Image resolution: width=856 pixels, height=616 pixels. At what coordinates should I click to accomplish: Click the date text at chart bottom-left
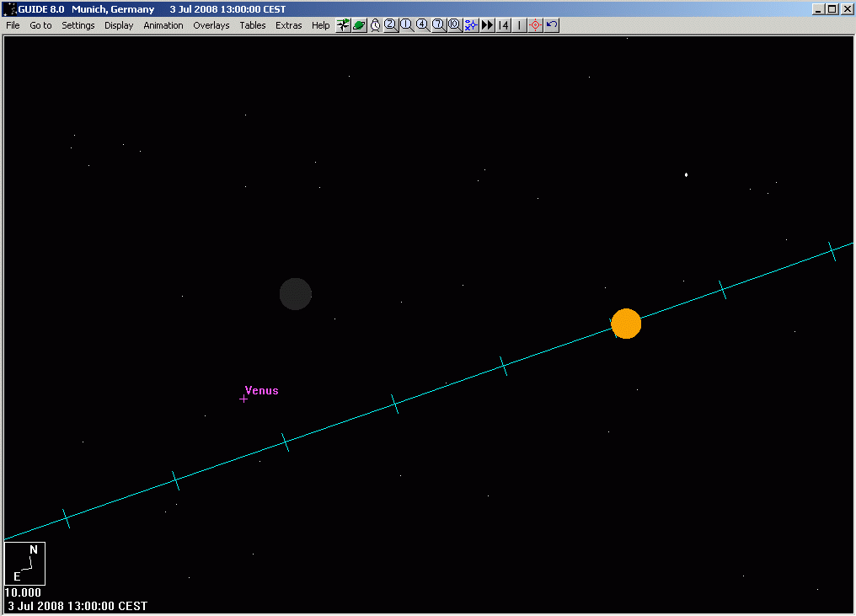pyautogui.click(x=78, y=606)
